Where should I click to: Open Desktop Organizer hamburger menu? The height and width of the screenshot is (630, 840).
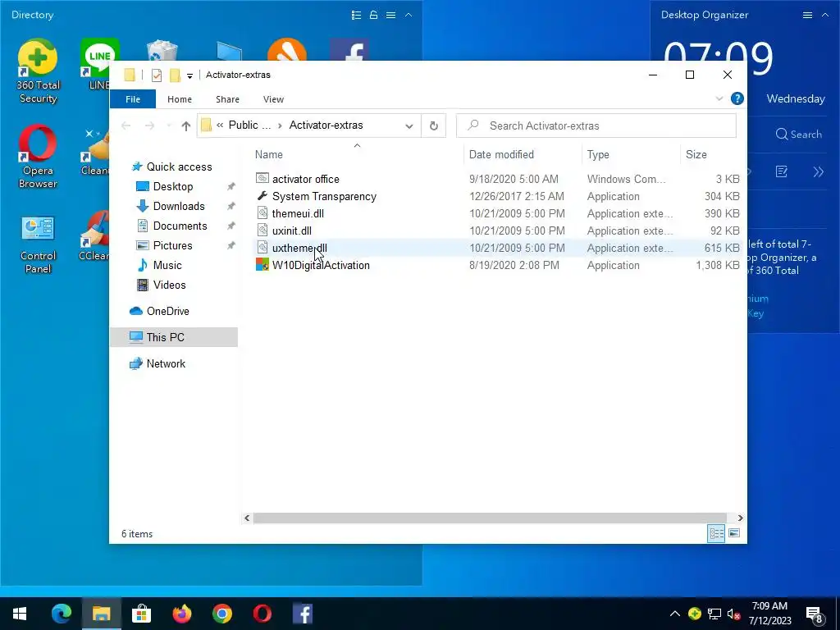[x=807, y=15]
